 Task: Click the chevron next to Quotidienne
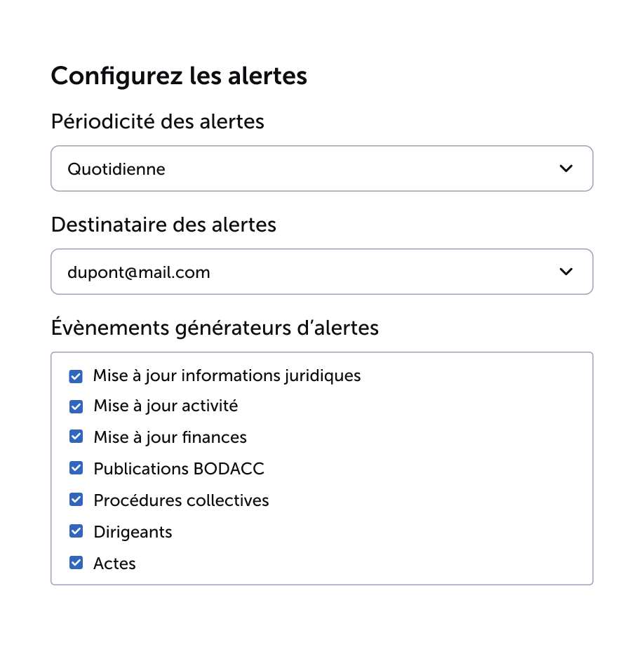click(x=566, y=168)
